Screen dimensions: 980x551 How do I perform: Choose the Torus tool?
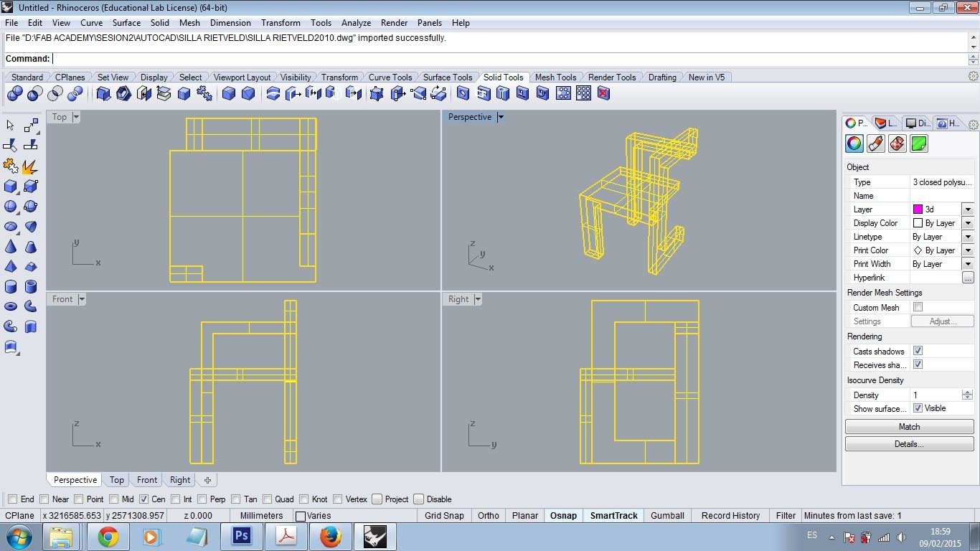[11, 307]
